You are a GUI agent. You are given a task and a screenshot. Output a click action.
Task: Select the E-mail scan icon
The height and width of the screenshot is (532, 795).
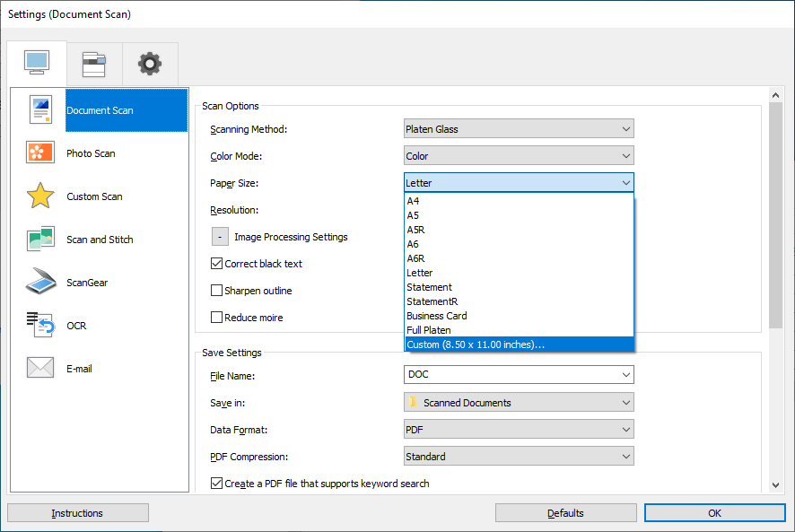tap(40, 368)
